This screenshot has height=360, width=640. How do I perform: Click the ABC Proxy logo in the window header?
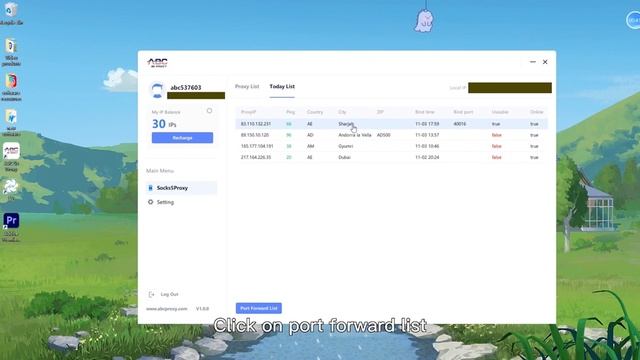157,62
